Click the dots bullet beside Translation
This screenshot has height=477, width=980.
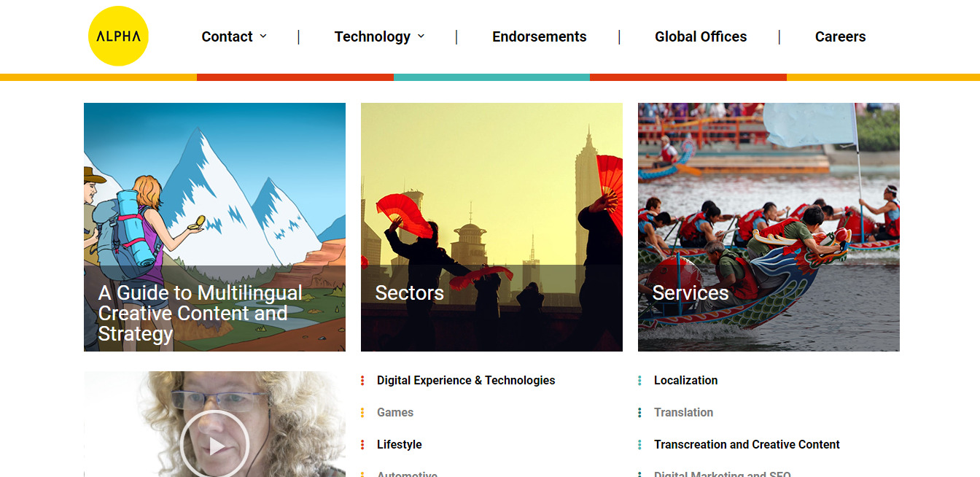click(x=639, y=412)
